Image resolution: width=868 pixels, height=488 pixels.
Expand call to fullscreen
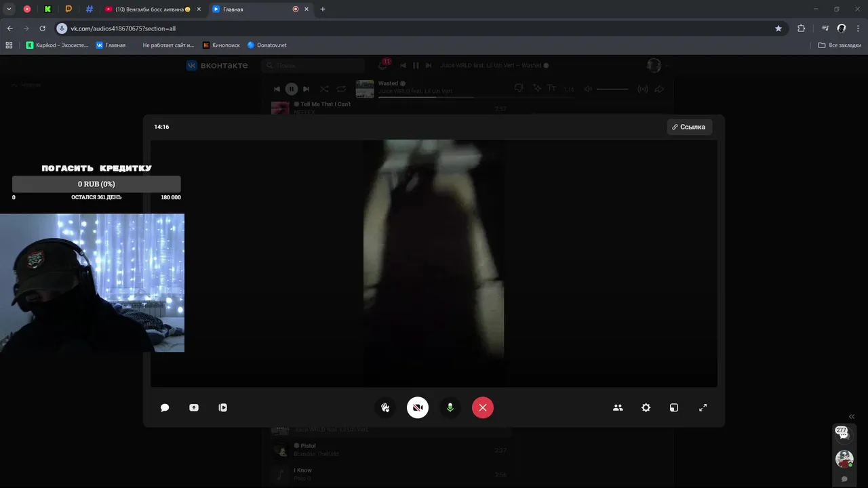click(703, 407)
